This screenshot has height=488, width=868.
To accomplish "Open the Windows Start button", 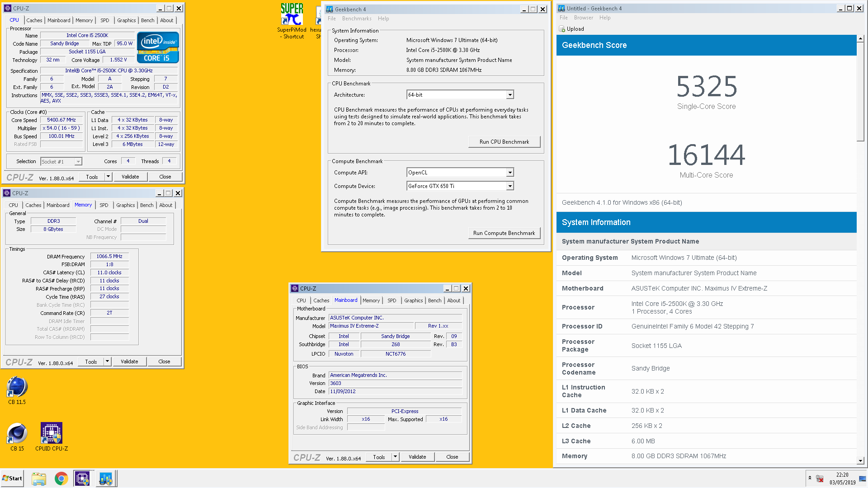I will pyautogui.click(x=12, y=478).
